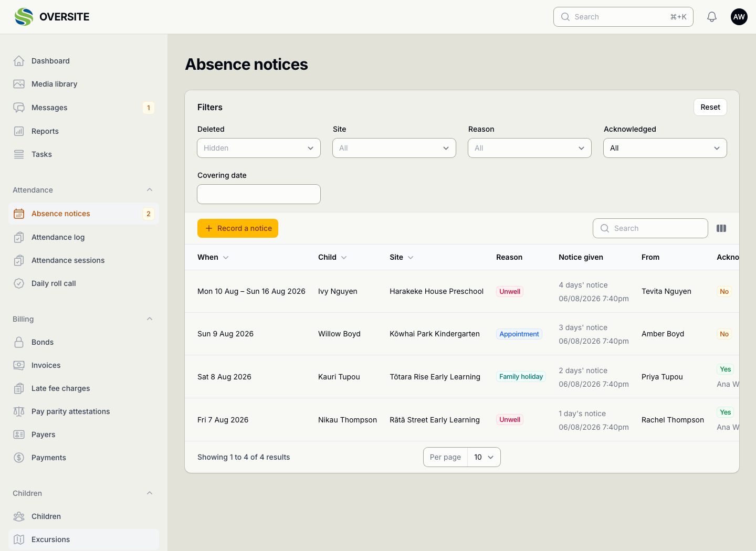The image size is (756, 551).
Task: Open the Deleted filter dropdown
Action: 259,148
